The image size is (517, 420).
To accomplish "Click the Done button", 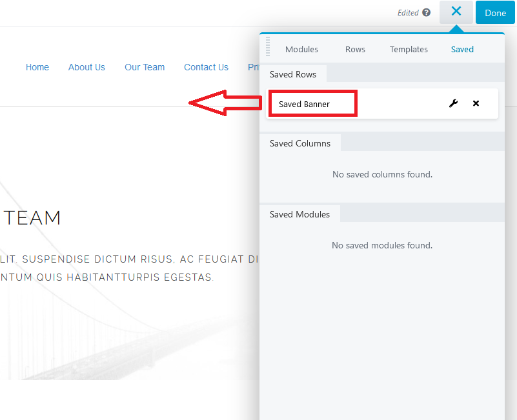I will pos(495,12).
